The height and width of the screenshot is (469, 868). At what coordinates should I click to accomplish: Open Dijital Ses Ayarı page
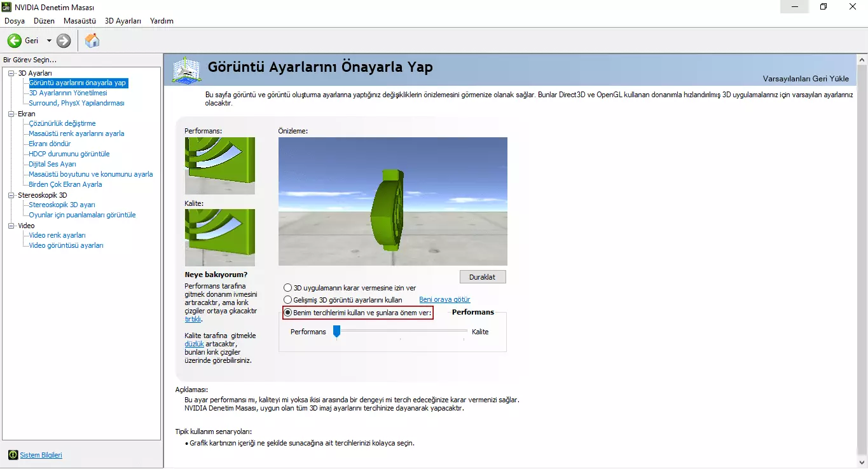(52, 164)
